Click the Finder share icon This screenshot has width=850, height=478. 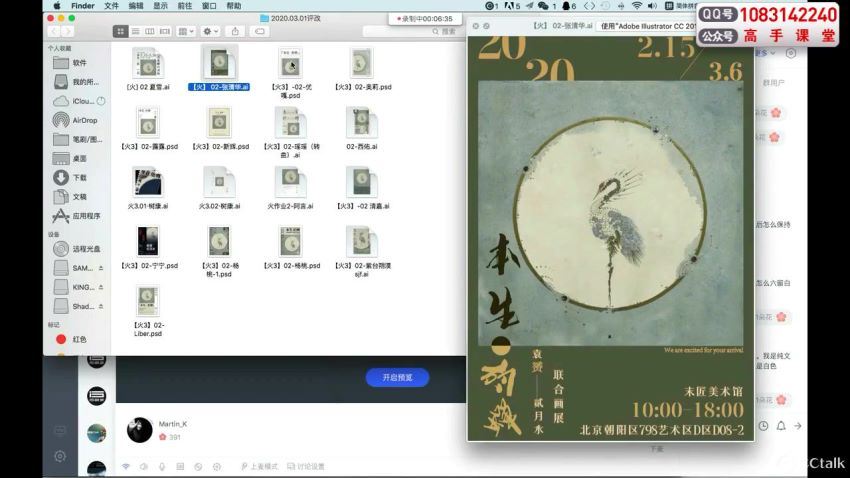tap(236, 31)
